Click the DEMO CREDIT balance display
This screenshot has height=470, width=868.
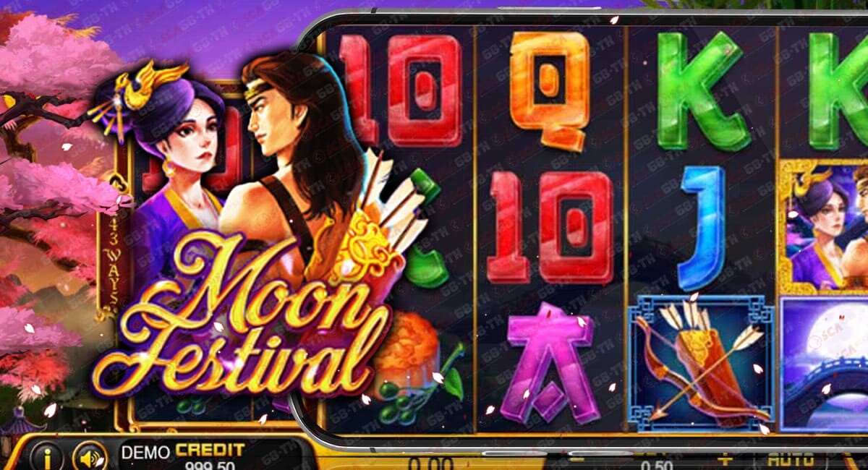click(182, 457)
